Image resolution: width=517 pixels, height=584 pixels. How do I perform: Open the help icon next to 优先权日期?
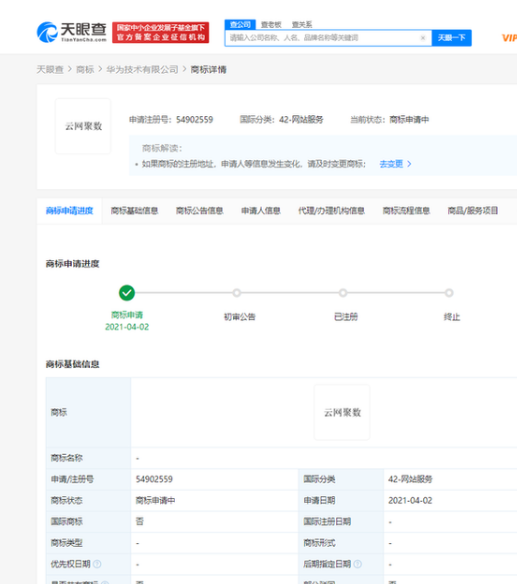point(97,564)
